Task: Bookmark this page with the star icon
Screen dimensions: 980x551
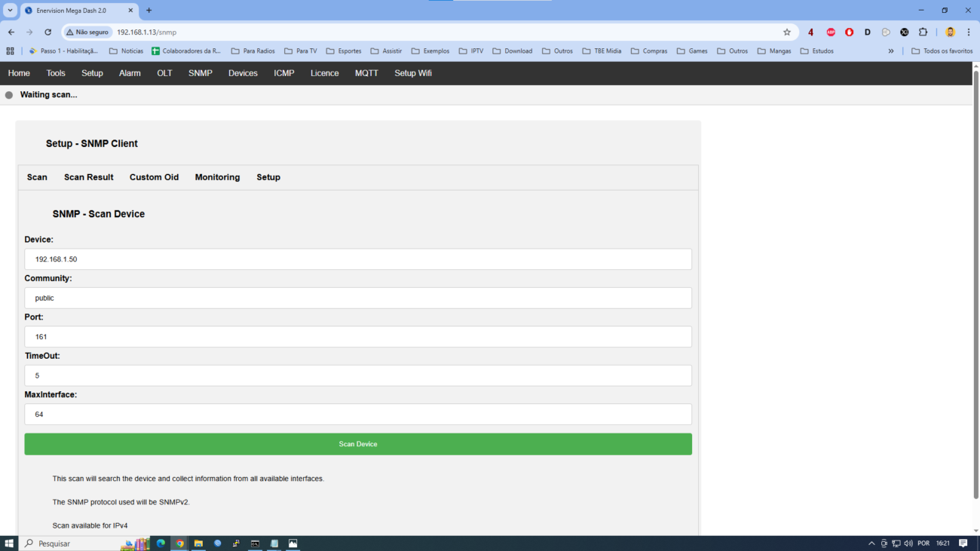Action: click(x=787, y=32)
